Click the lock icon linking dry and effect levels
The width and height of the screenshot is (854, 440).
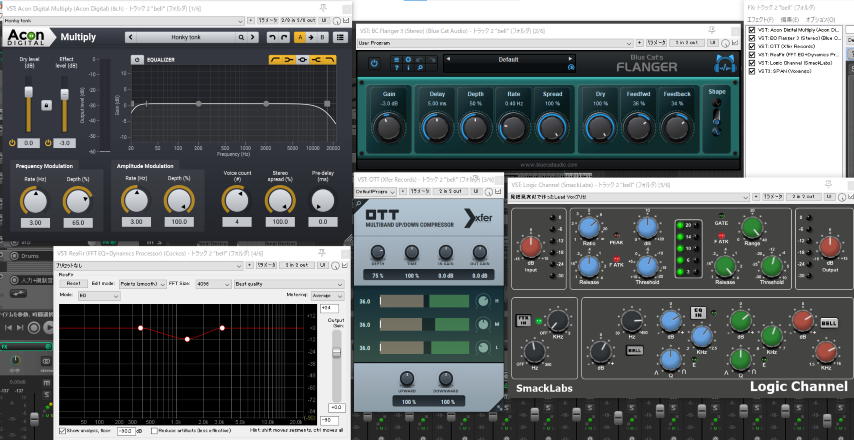coord(46,105)
